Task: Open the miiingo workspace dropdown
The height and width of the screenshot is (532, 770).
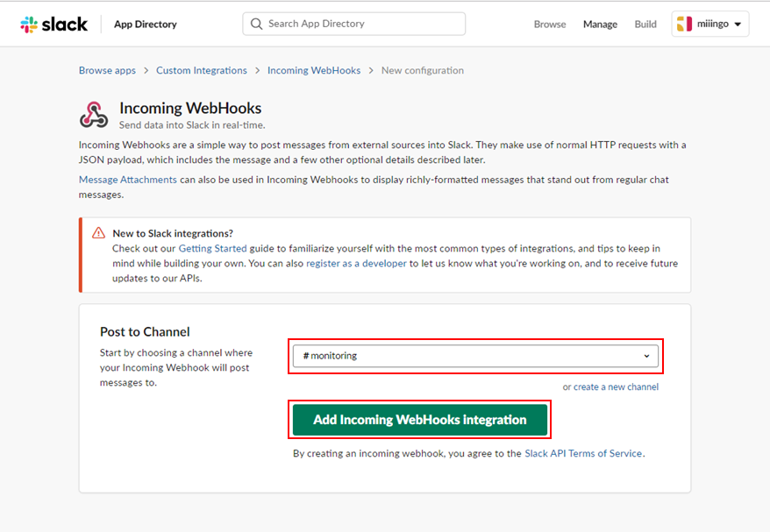Action: (710, 24)
